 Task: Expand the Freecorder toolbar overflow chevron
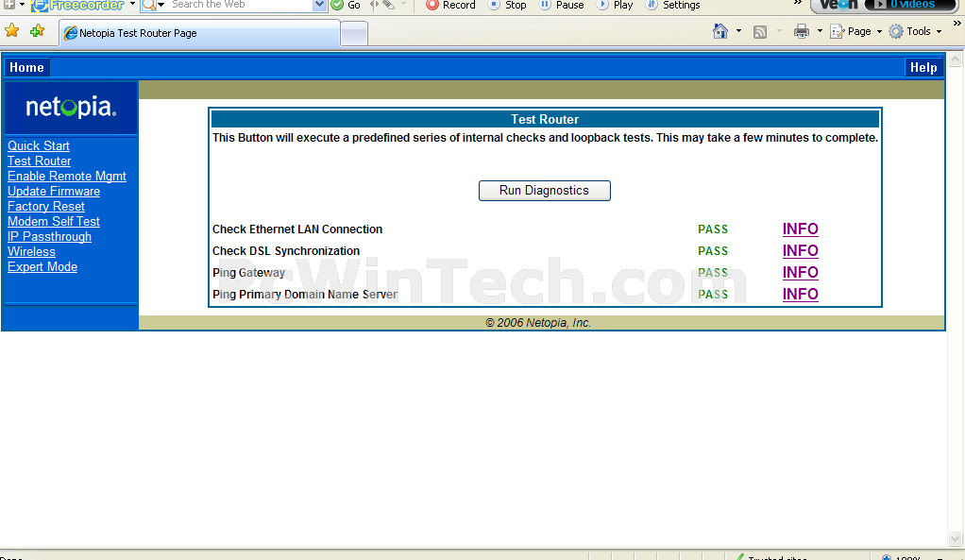[x=798, y=4]
